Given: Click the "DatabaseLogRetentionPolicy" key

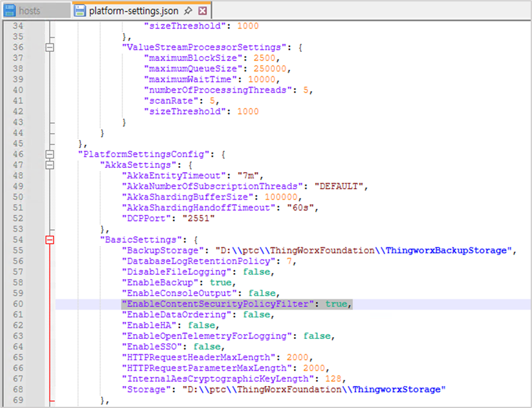Looking at the screenshot, I should point(199,261).
